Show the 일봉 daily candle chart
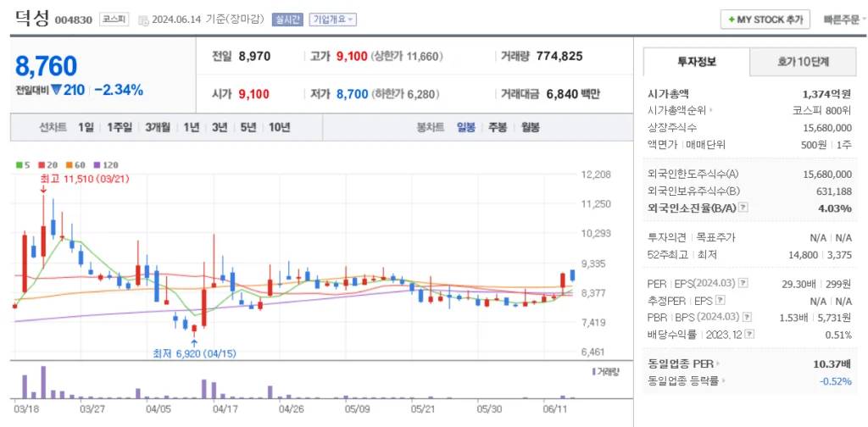This screenshot has width=868, height=427. [465, 127]
